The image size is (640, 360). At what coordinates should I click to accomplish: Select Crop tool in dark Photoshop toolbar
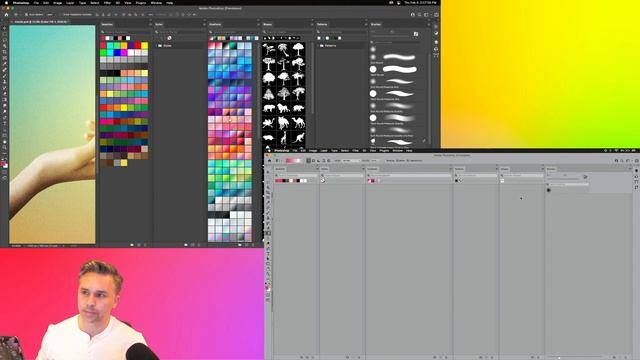coord(4,52)
